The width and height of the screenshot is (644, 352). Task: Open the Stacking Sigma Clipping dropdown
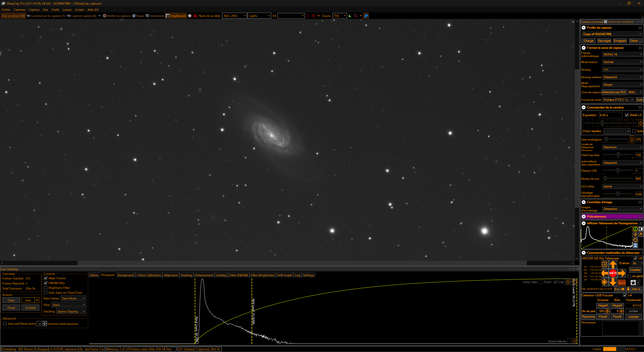(x=71, y=311)
